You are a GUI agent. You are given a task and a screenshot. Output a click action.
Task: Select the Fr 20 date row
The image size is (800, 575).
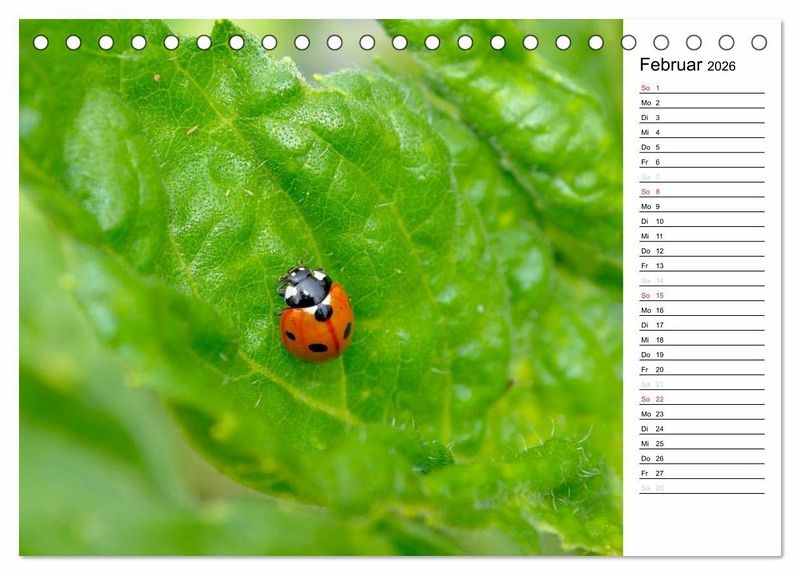(702, 369)
